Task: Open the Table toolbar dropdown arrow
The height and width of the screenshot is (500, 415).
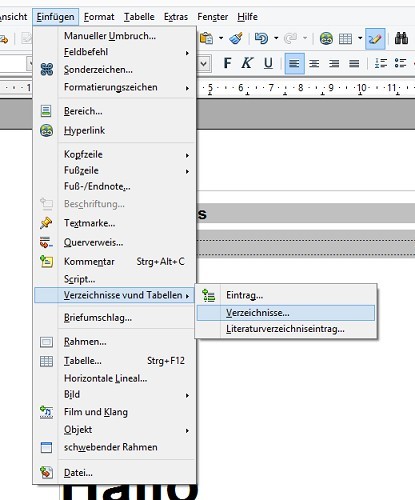Action: tap(360, 38)
